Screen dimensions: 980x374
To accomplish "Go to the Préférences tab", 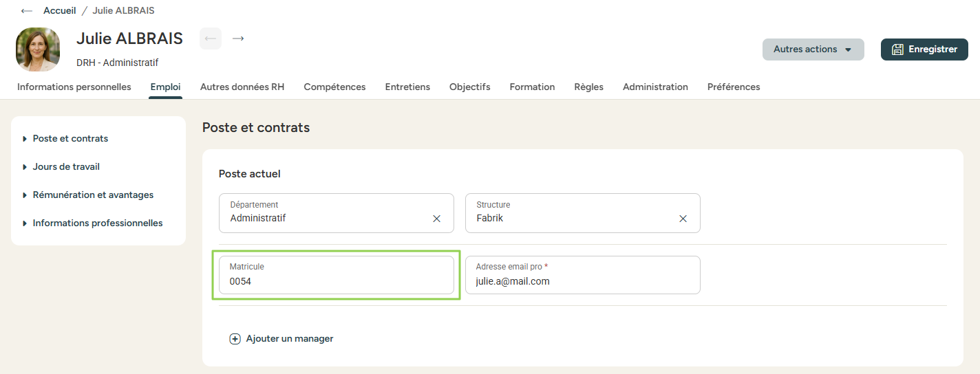I will coord(734,87).
